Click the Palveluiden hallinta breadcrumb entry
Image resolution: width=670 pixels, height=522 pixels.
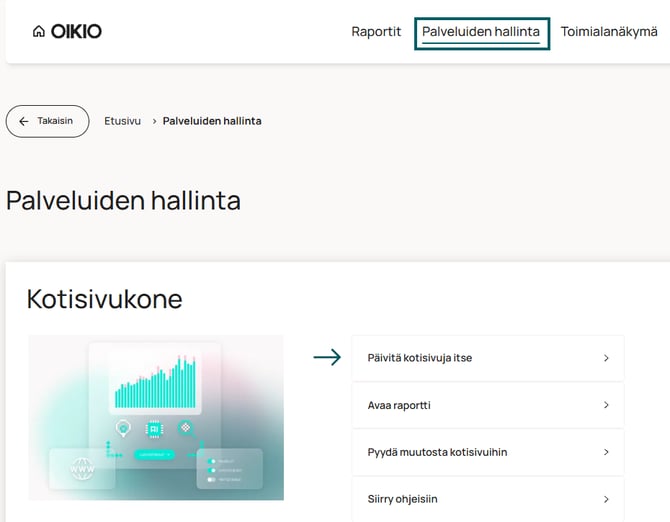(212, 121)
